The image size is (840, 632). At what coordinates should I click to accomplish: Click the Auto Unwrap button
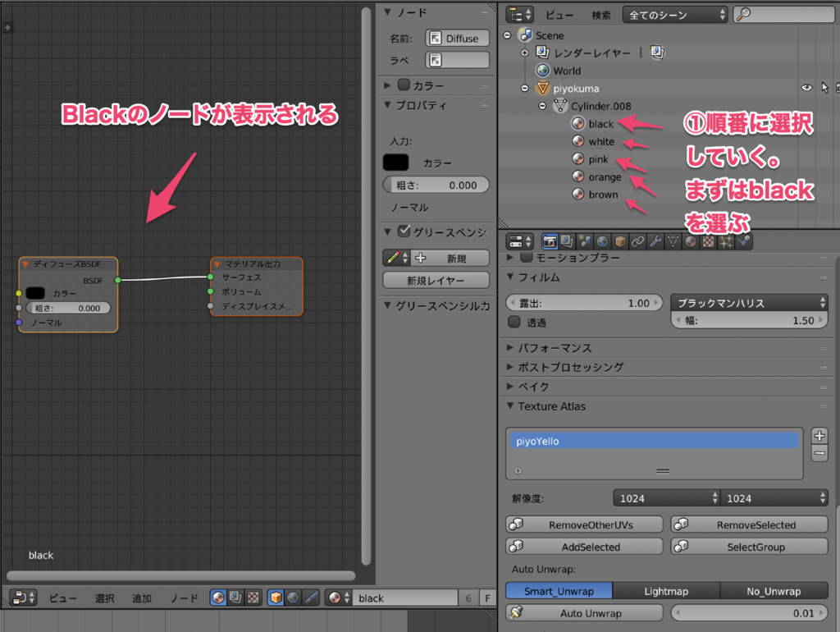coord(584,612)
